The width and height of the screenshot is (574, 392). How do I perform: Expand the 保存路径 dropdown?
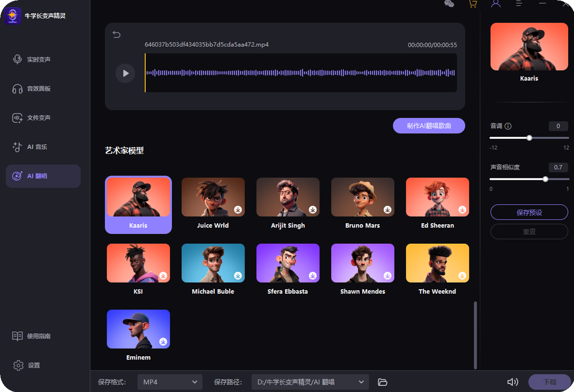[310, 382]
